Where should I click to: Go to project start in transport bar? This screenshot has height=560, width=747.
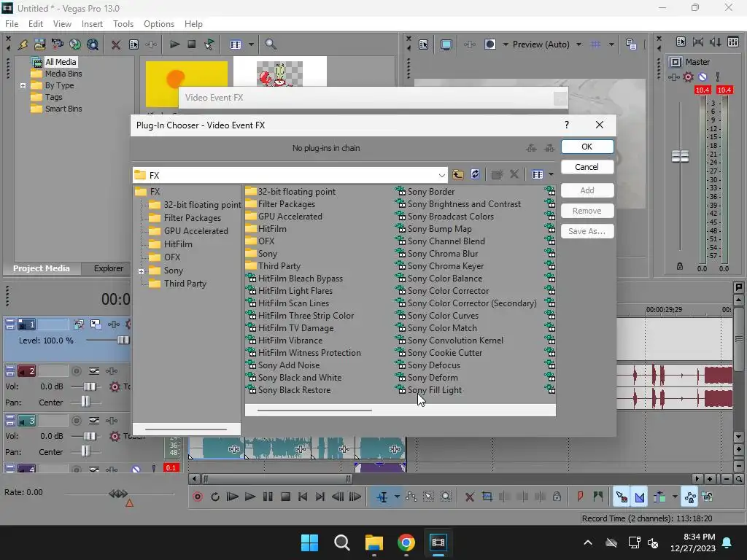pos(303,497)
